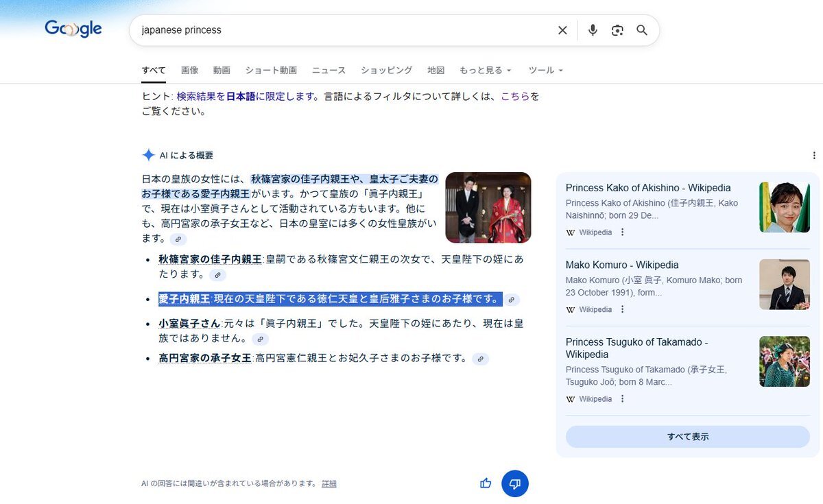Open source link chip after 愛子内親王 bullet
This screenshot has height=504, width=823.
tap(511, 300)
